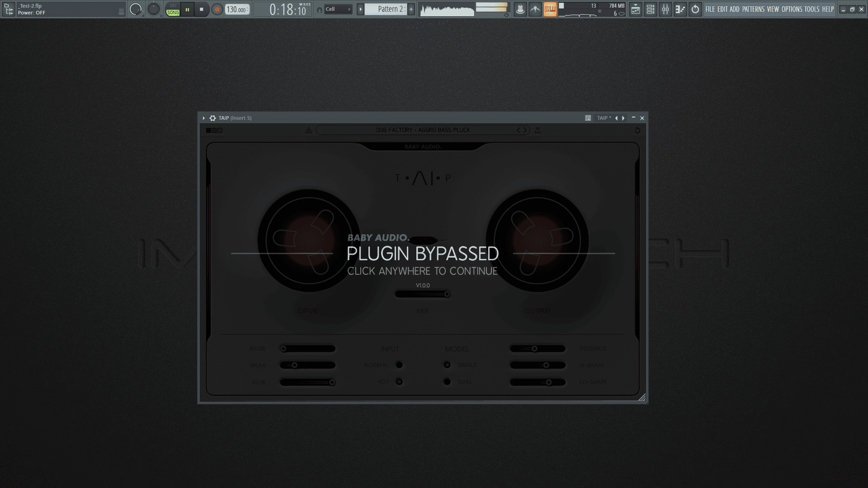Open the FILE menu

click(x=710, y=9)
